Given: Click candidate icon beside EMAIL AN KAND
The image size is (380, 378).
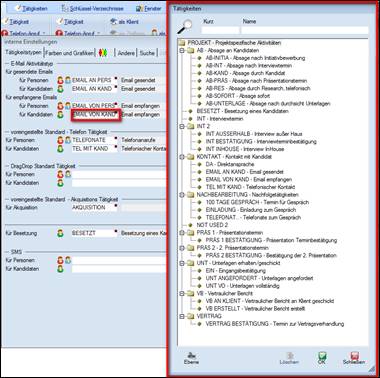Looking at the screenshot, I should [60, 89].
